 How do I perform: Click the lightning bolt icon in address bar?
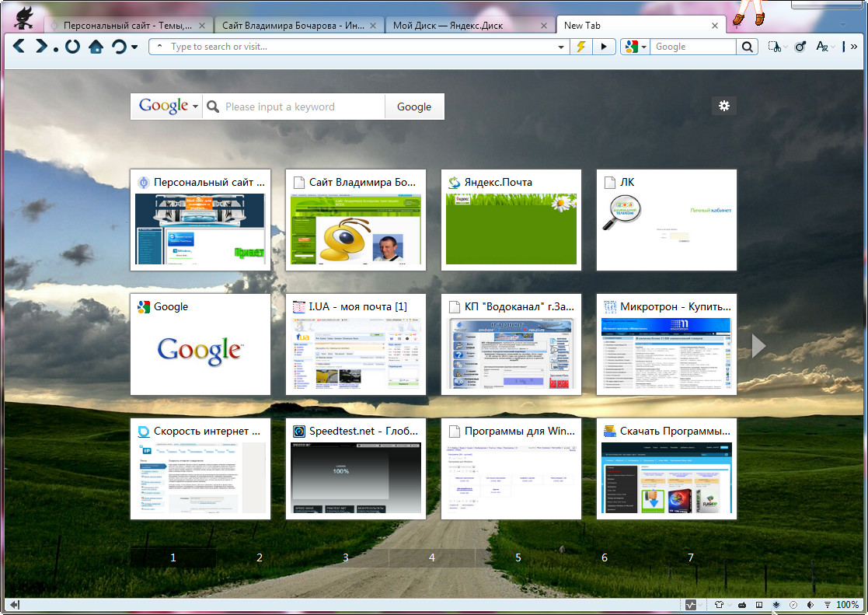[580, 47]
